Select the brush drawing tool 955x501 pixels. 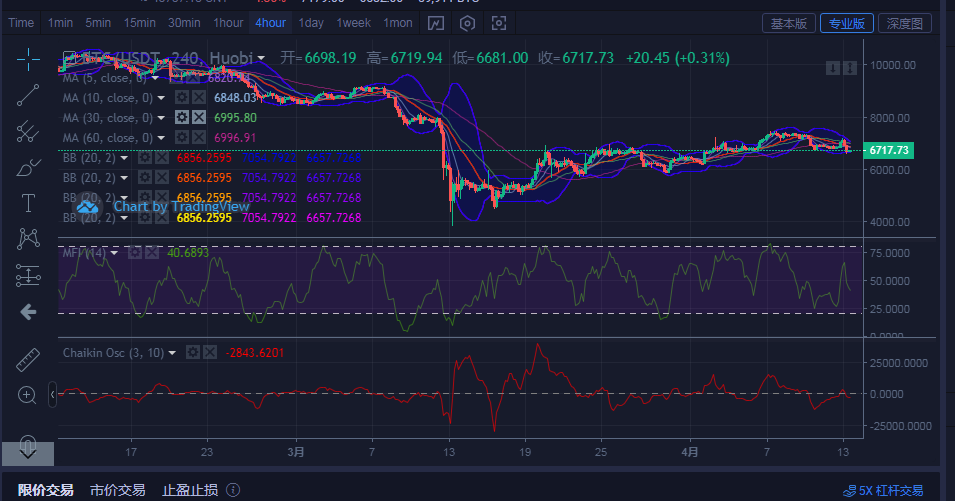click(28, 167)
